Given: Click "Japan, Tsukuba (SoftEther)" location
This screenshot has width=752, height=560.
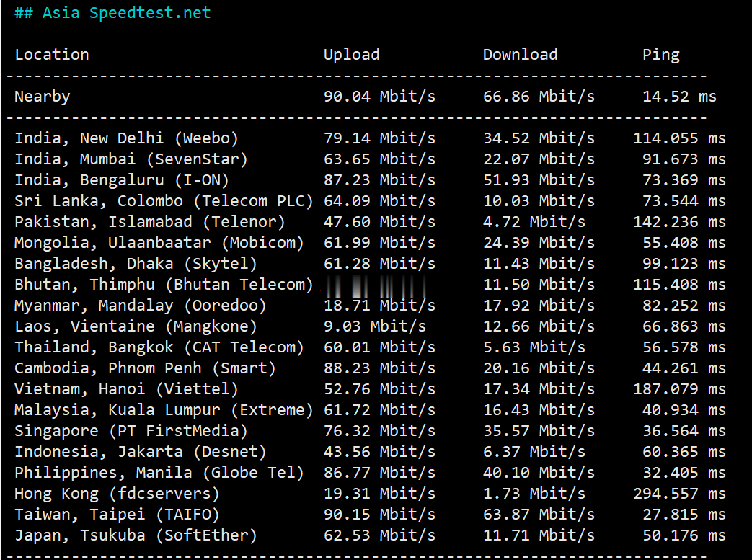Looking at the screenshot, I should (136, 535).
